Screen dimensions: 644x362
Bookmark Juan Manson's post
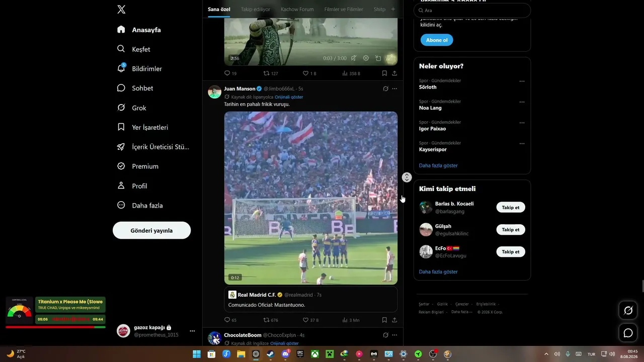(x=384, y=320)
